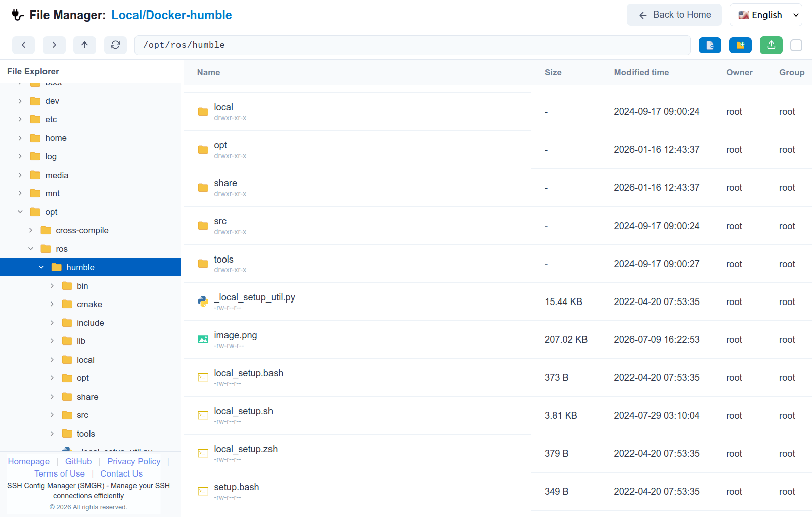The width and height of the screenshot is (812, 517).
Task: Sort by the Modified time column header
Action: tap(641, 72)
